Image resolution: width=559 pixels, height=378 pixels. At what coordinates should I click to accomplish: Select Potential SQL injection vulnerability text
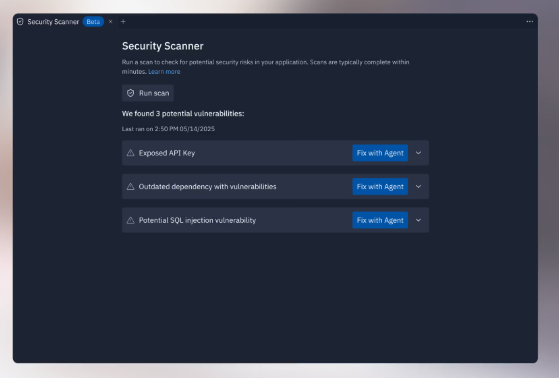coord(197,220)
